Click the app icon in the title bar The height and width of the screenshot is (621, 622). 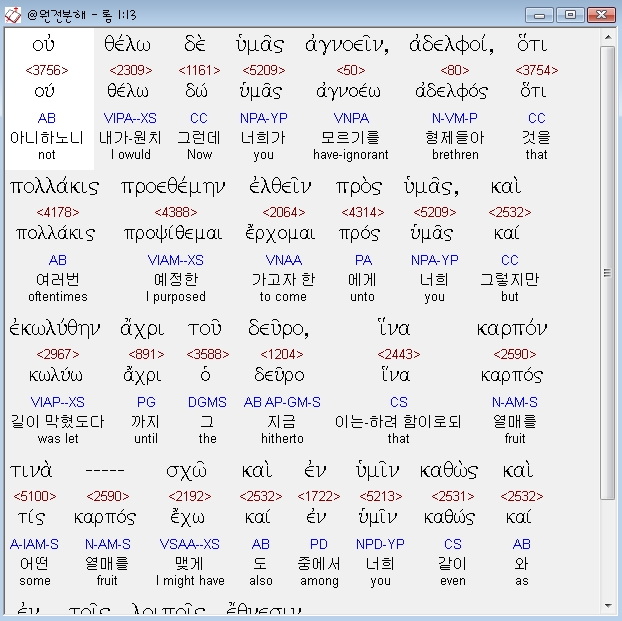coord(13,15)
